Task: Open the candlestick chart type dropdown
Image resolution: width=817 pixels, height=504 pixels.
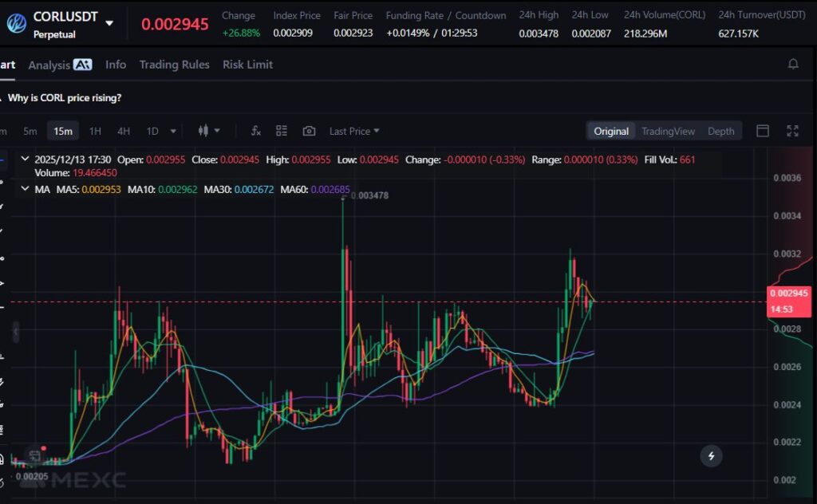Action: 208,131
